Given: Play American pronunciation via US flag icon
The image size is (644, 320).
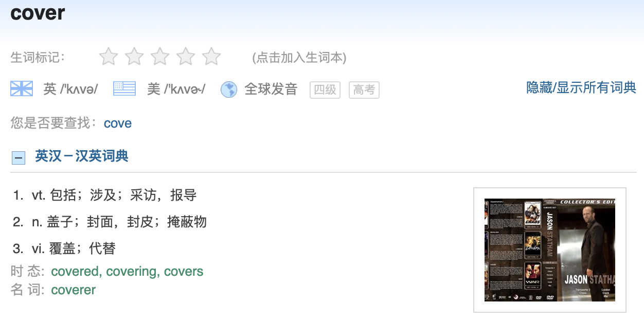Looking at the screenshot, I should click(x=124, y=89).
